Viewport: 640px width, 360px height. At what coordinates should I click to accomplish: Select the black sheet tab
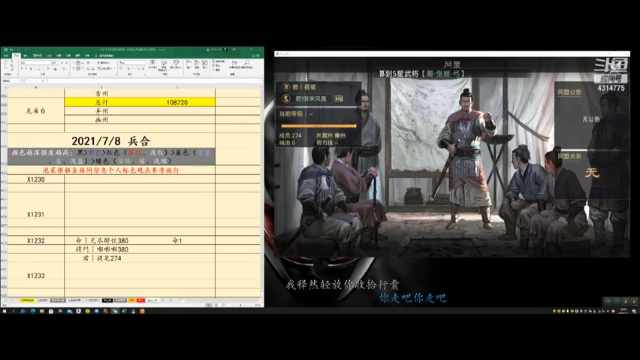pos(107,300)
